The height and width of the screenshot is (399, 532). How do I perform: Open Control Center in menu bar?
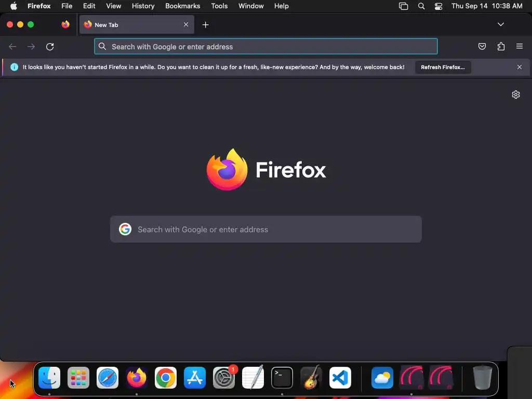(438, 6)
